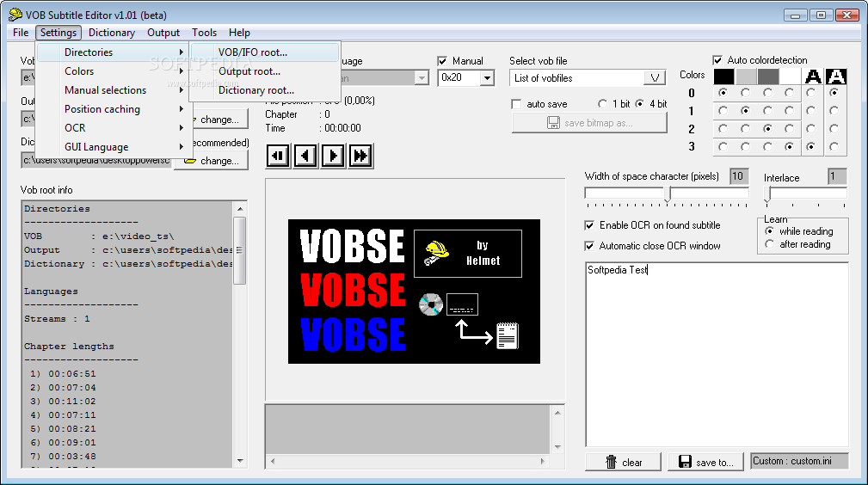
Task: Choose Learn after reading radio
Action: (x=769, y=244)
